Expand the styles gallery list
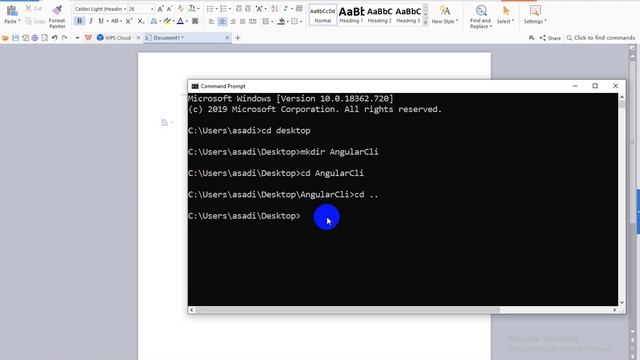Viewport: 640px width, 360px height. pos(425,22)
